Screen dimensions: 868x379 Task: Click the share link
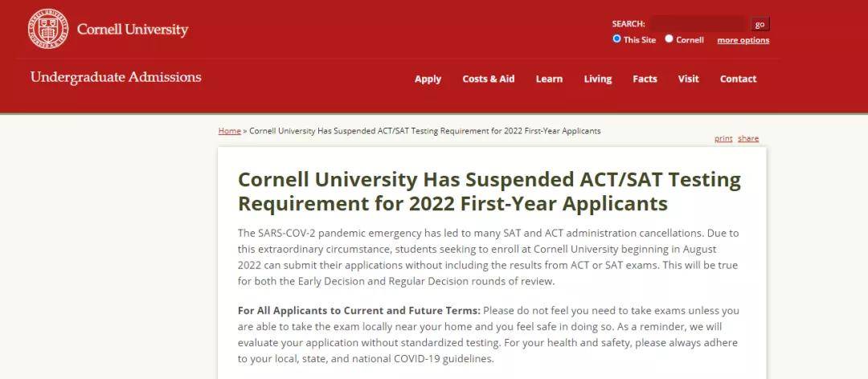point(748,138)
